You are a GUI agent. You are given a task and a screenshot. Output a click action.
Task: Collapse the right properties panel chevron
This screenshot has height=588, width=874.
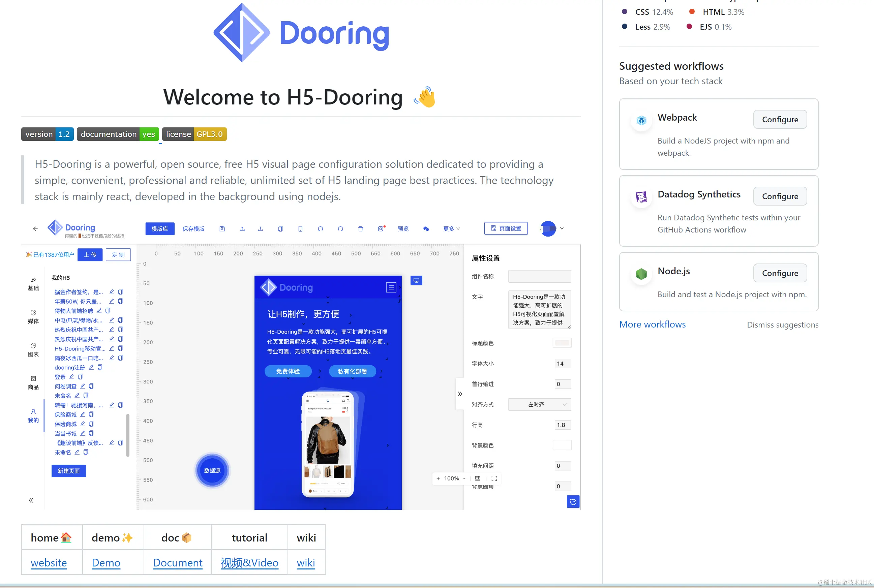pos(460,394)
